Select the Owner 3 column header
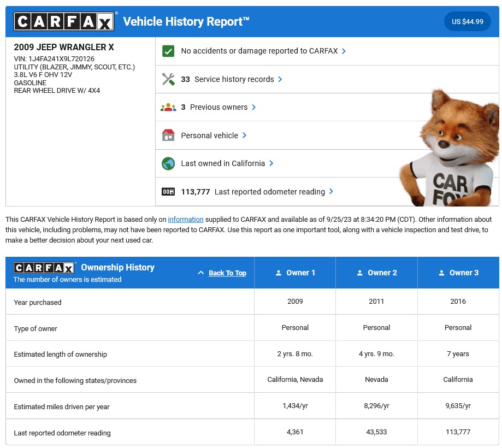Image resolution: width=502 pixels, height=448 pixels. coord(458,273)
